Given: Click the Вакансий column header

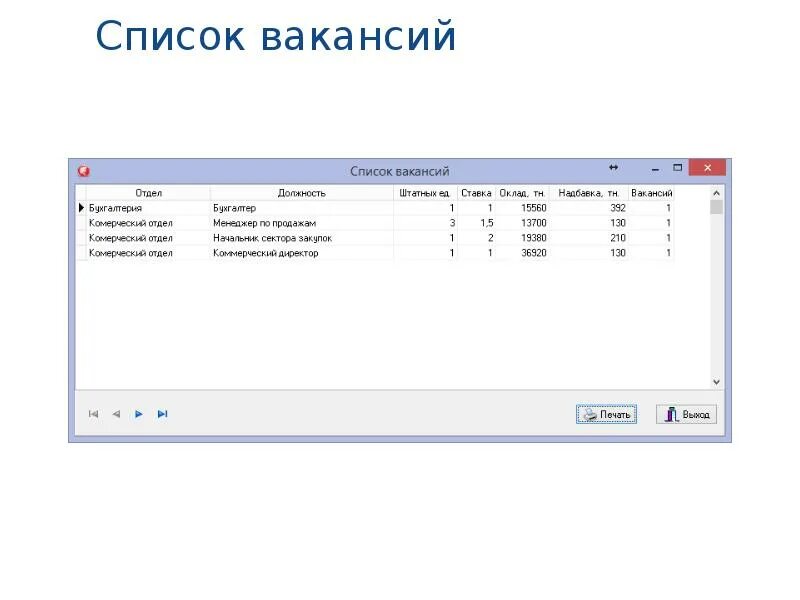Looking at the screenshot, I should (652, 193).
